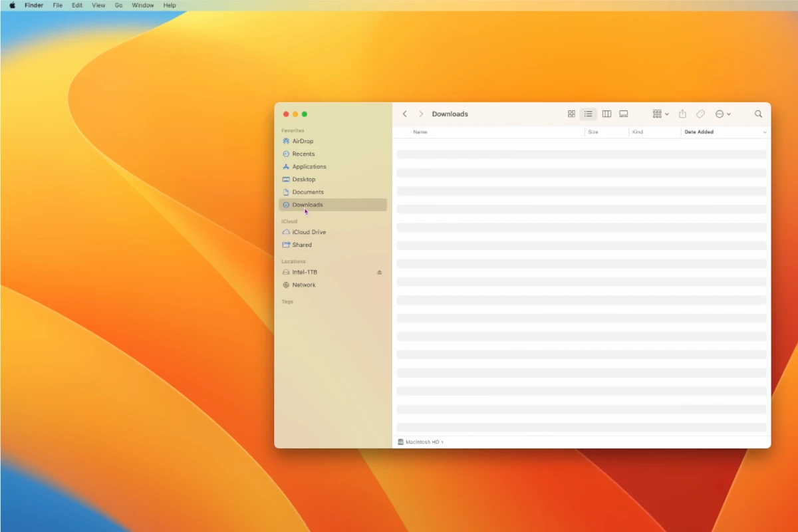Click Macintosh HD in path bar
The image size is (798, 532).
(x=422, y=442)
